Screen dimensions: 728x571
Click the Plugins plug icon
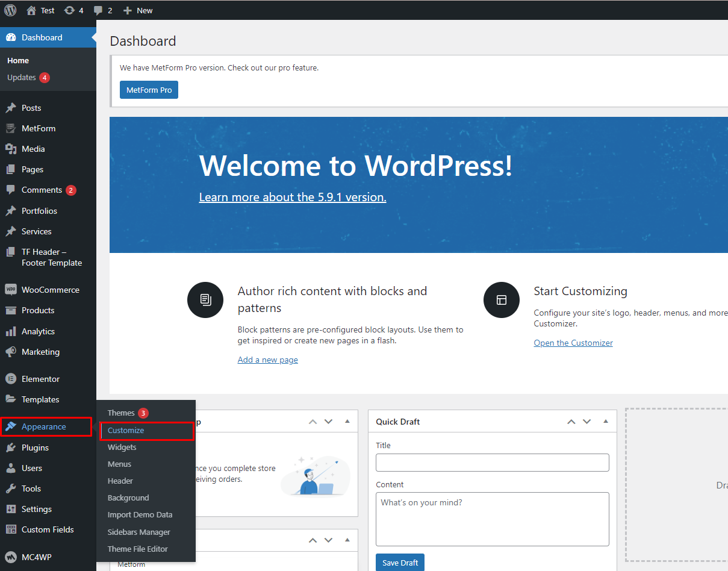[11, 448]
